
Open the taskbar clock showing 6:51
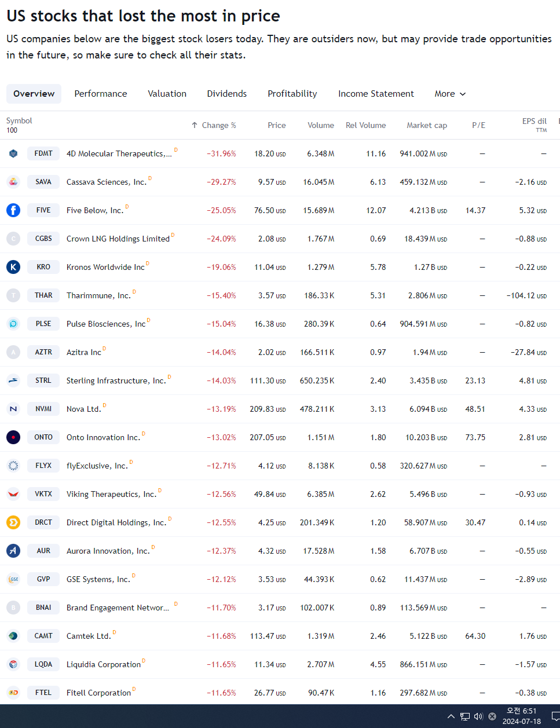tap(522, 716)
